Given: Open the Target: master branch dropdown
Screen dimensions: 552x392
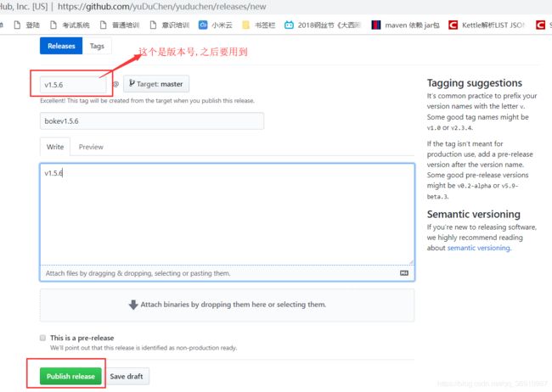Looking at the screenshot, I should click(x=156, y=84).
